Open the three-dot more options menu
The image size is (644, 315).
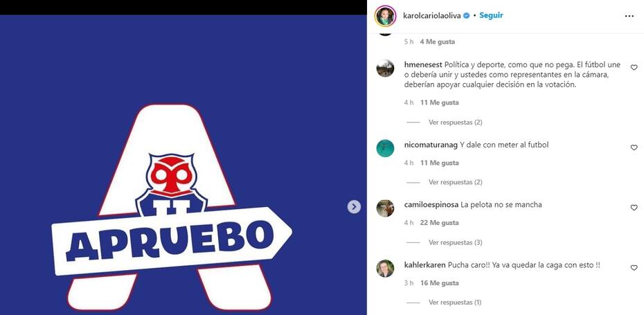(x=629, y=16)
